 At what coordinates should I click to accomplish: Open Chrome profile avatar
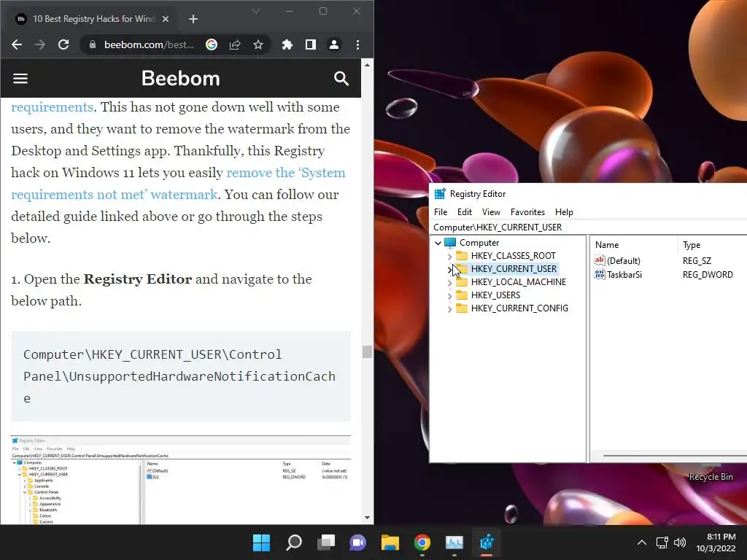click(334, 44)
